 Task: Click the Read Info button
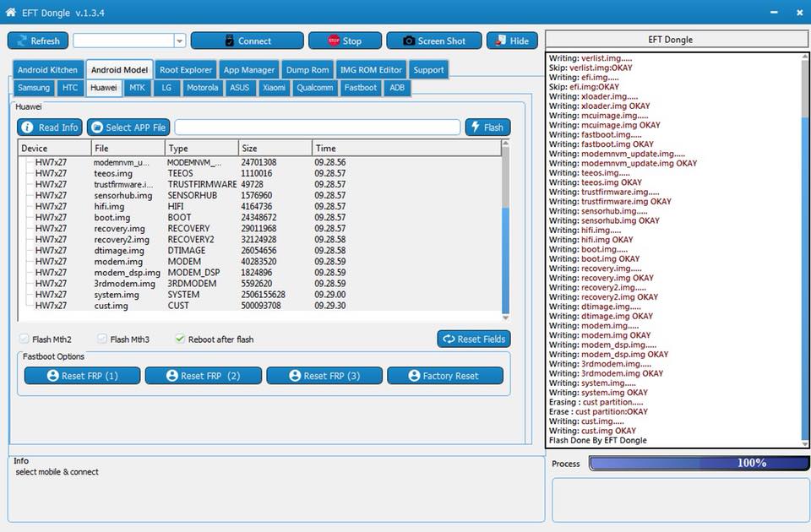tap(50, 128)
